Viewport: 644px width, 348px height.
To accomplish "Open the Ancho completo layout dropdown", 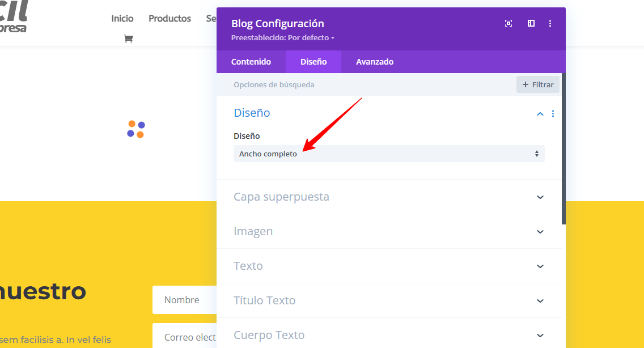I will pos(389,154).
